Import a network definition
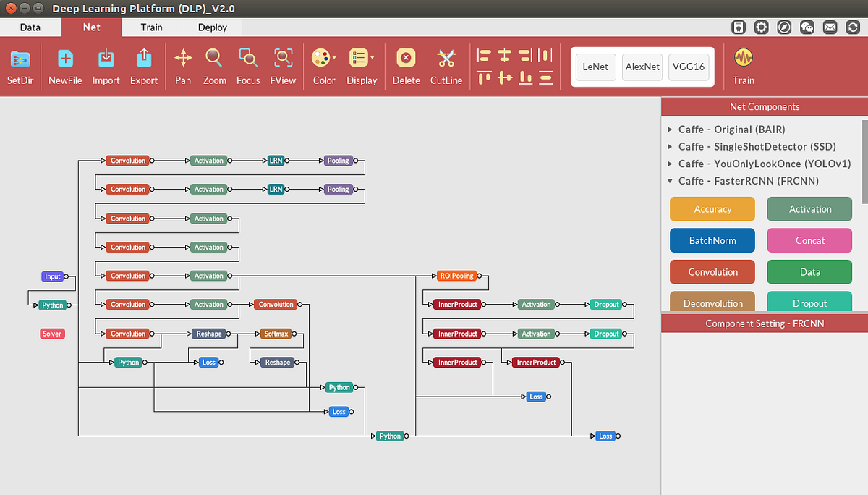This screenshot has width=868, height=495. (x=106, y=66)
